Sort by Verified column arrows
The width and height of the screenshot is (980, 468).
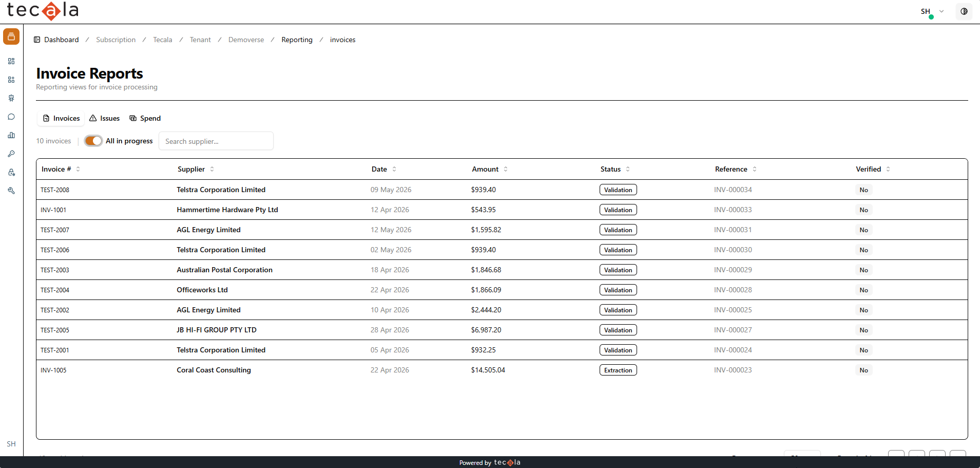point(888,169)
